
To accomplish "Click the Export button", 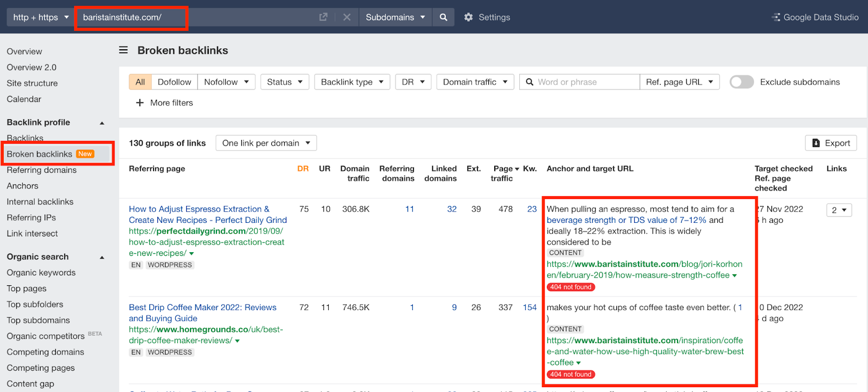I will coord(831,143).
